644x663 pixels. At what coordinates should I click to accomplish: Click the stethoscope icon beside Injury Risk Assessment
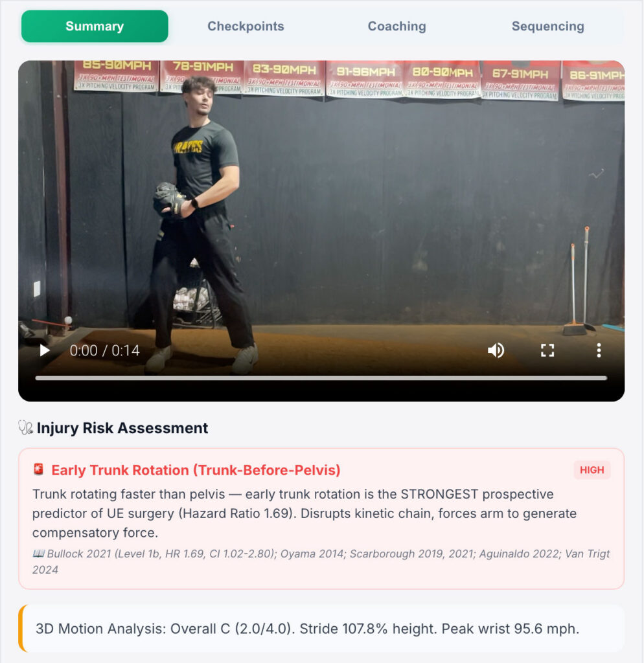pyautogui.click(x=25, y=427)
